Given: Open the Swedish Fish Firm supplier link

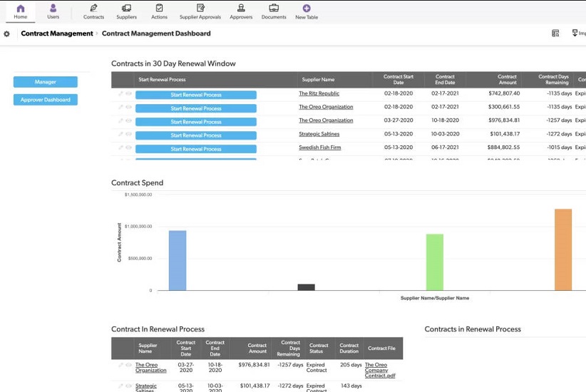Looking at the screenshot, I should [x=319, y=148].
